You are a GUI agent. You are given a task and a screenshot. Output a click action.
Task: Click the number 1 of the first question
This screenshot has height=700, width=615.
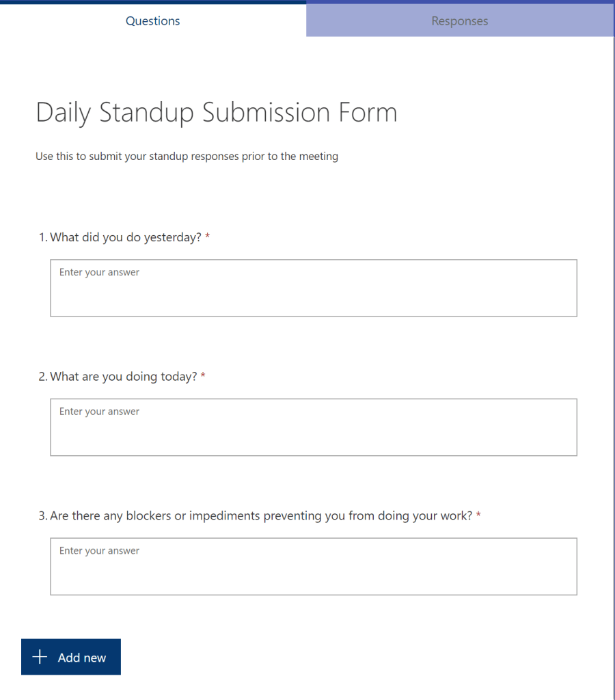tap(42, 237)
